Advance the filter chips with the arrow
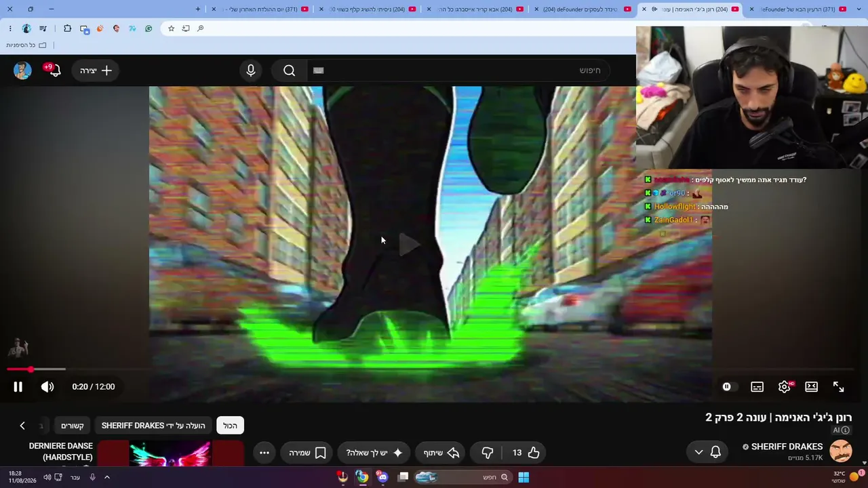The width and height of the screenshot is (868, 488). 22,426
